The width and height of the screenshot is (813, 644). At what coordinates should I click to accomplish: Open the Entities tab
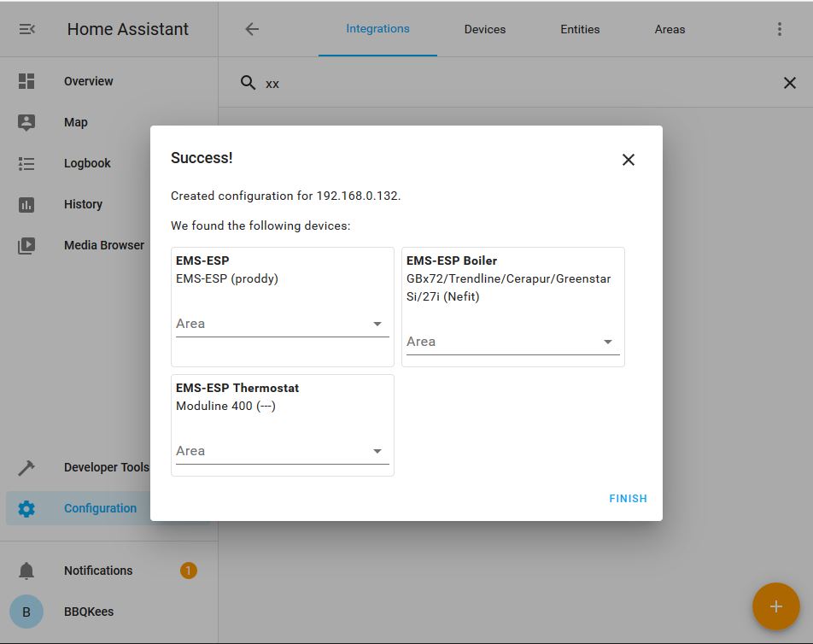click(x=580, y=28)
